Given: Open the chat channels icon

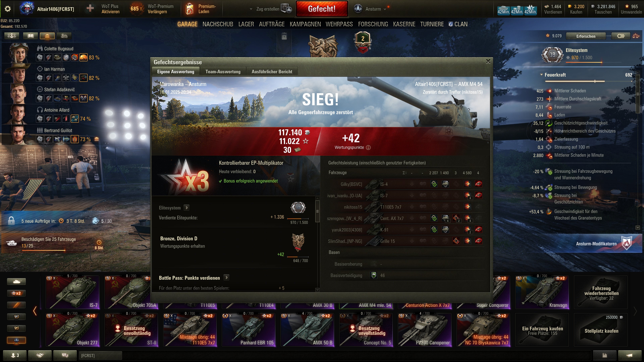Looking at the screenshot, I should tap(65, 355).
